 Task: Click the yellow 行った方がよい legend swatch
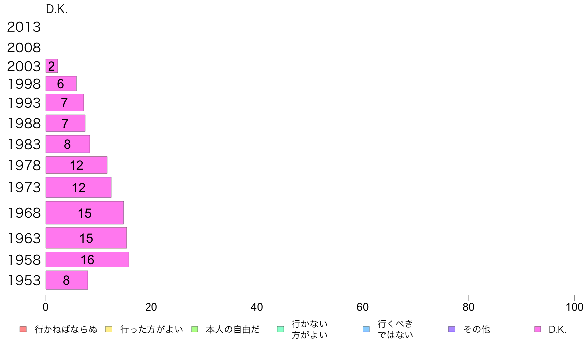(109, 329)
